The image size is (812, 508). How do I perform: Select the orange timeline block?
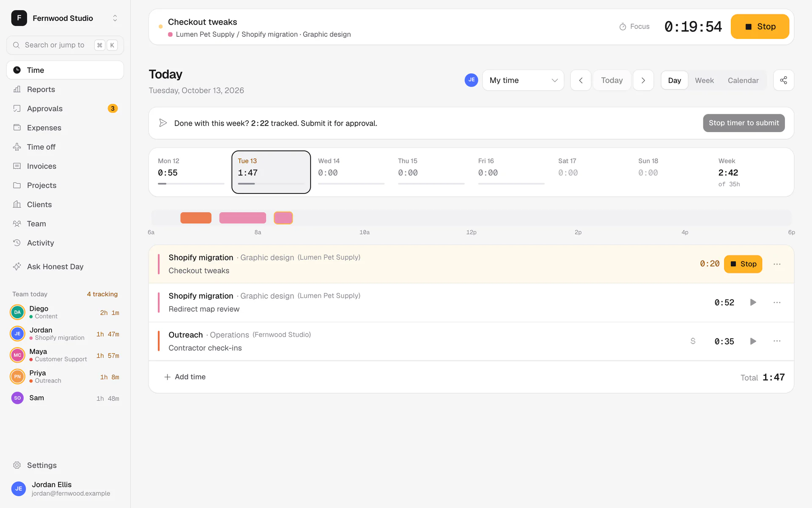click(196, 218)
